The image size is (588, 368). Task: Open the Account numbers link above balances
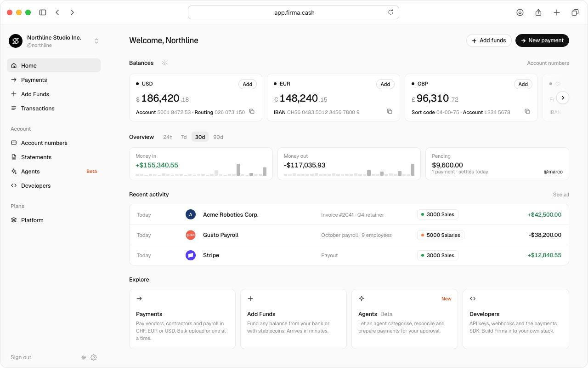pyautogui.click(x=548, y=63)
